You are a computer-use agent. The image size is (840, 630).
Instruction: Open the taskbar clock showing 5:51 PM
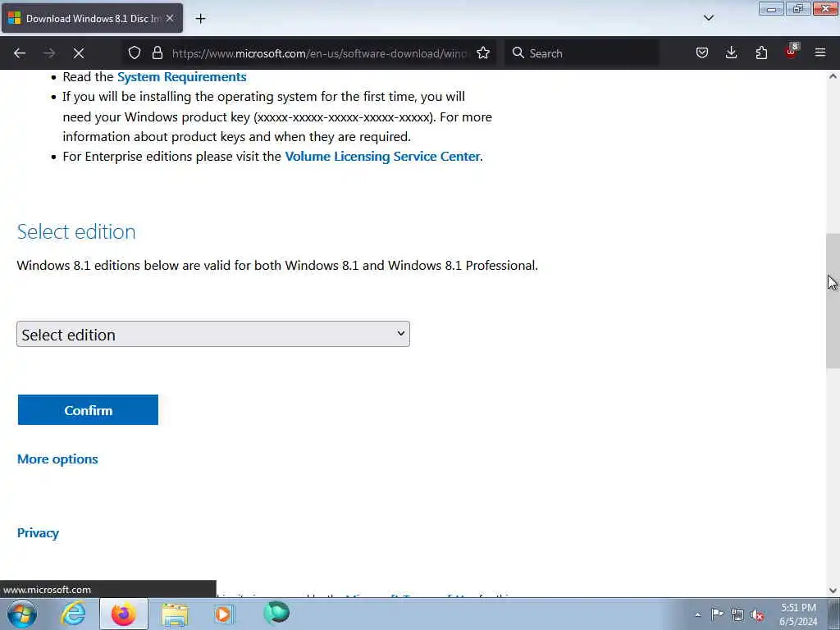(798, 614)
